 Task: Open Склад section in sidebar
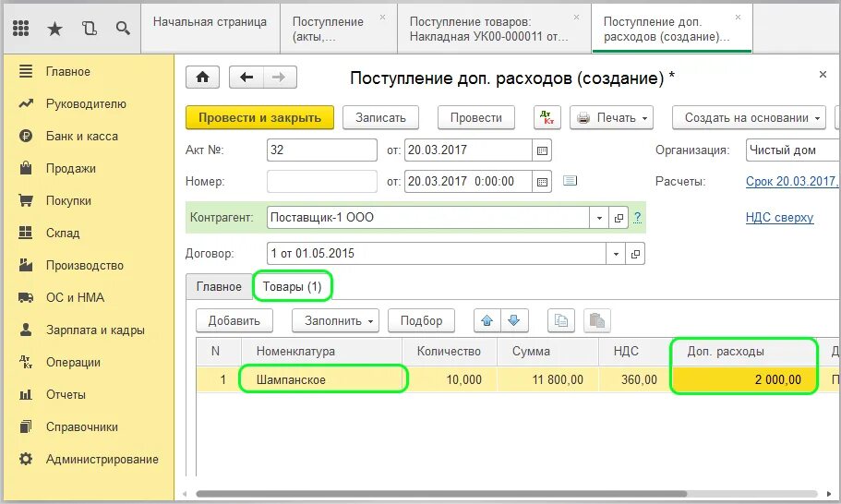[63, 233]
